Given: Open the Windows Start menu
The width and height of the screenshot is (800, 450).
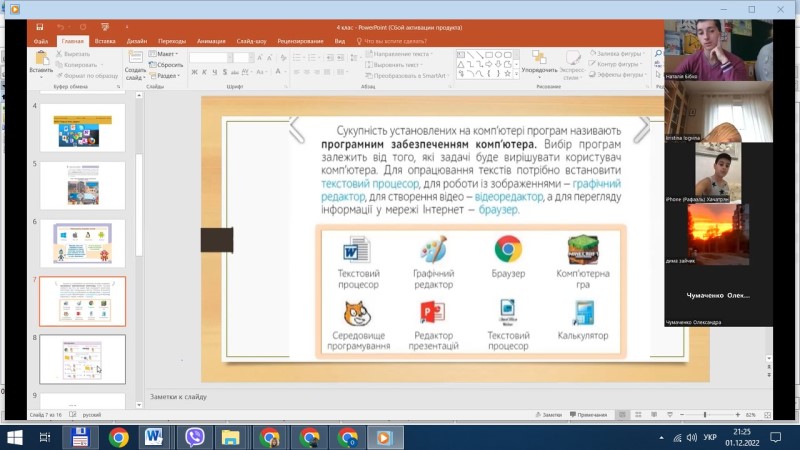Looking at the screenshot, I should [x=15, y=437].
